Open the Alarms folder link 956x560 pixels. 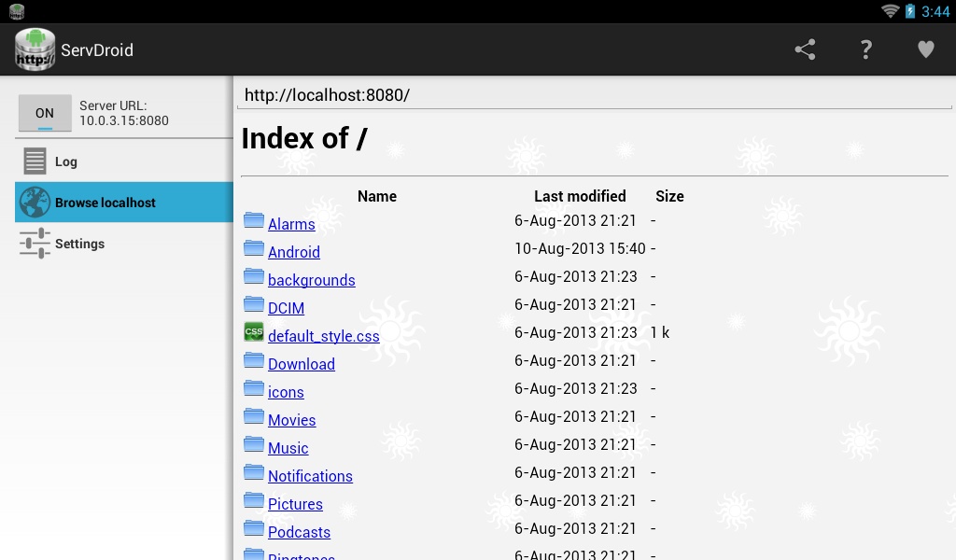click(x=291, y=224)
